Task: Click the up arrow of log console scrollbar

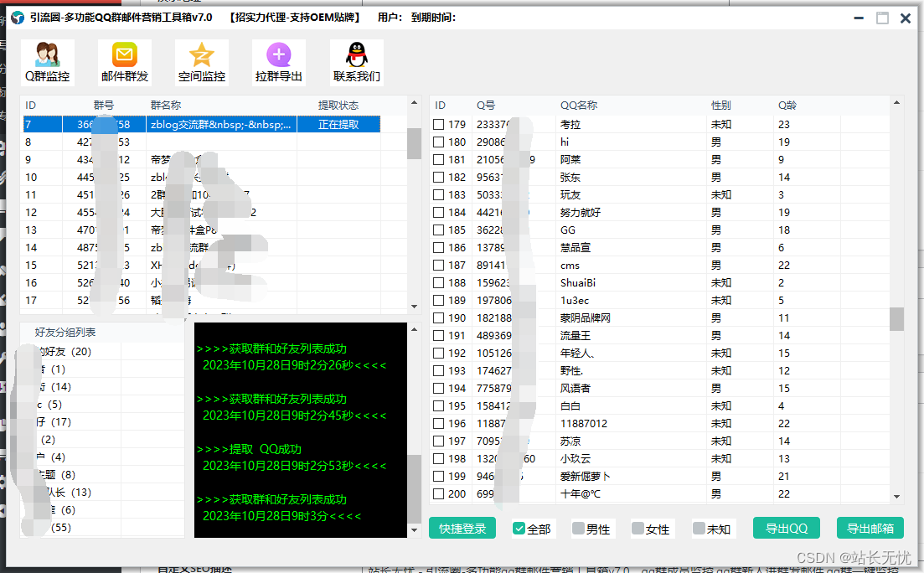Action: click(415, 329)
